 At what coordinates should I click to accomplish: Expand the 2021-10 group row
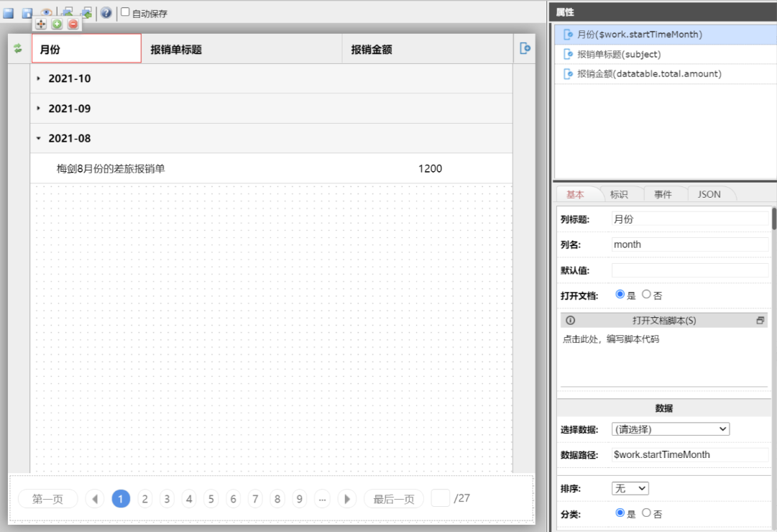[39, 78]
